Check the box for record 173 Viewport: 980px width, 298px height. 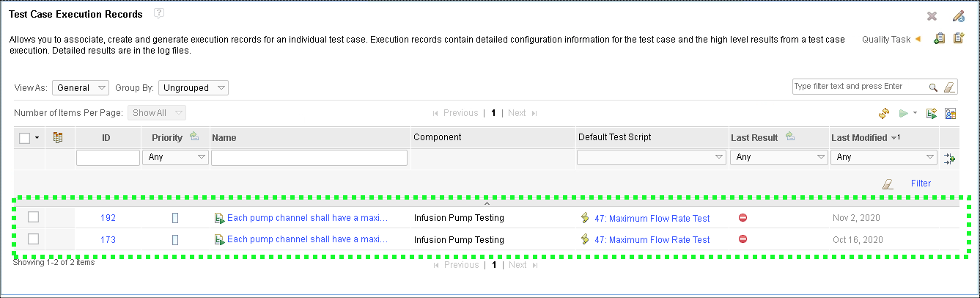tap(33, 239)
